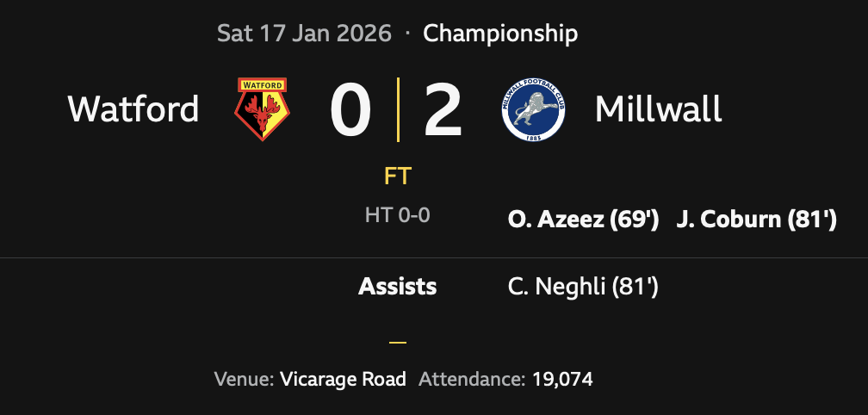This screenshot has height=415, width=868.
Task: Click Watford's score of 0
Action: [350, 110]
